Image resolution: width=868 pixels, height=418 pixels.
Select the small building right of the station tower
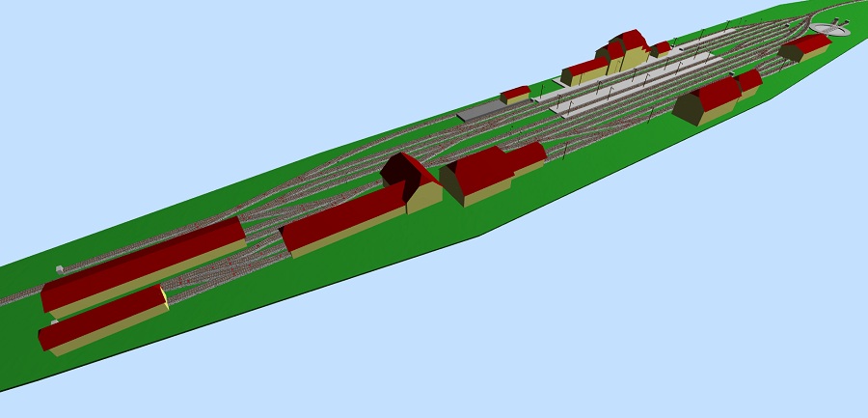coord(661,47)
